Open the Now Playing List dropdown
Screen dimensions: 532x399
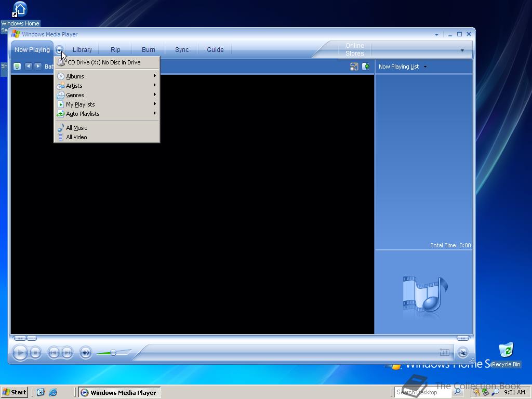pyautogui.click(x=403, y=66)
